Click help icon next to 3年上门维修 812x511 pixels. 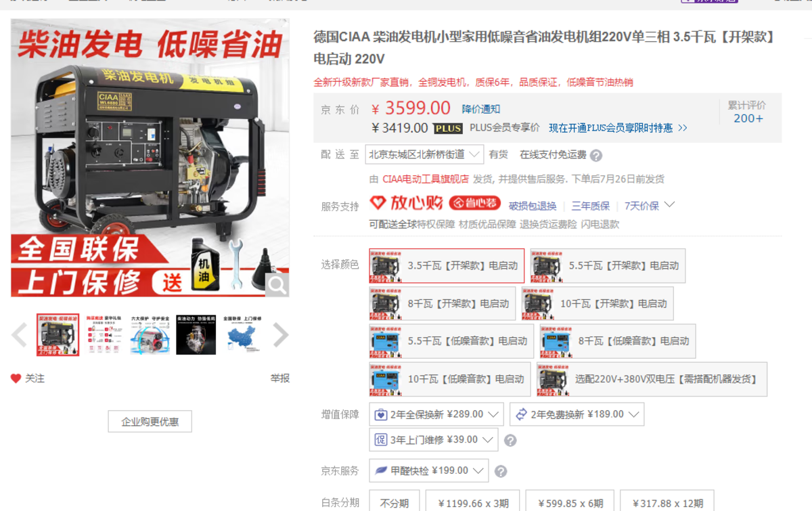[x=510, y=441]
